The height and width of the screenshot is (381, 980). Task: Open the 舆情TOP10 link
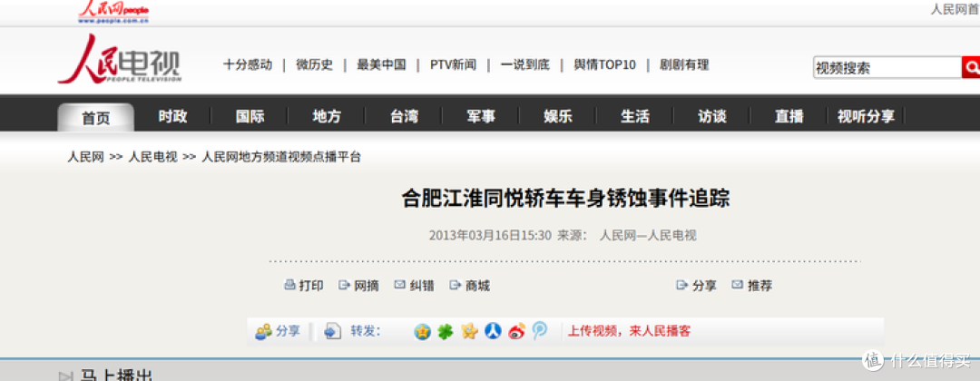[x=605, y=65]
